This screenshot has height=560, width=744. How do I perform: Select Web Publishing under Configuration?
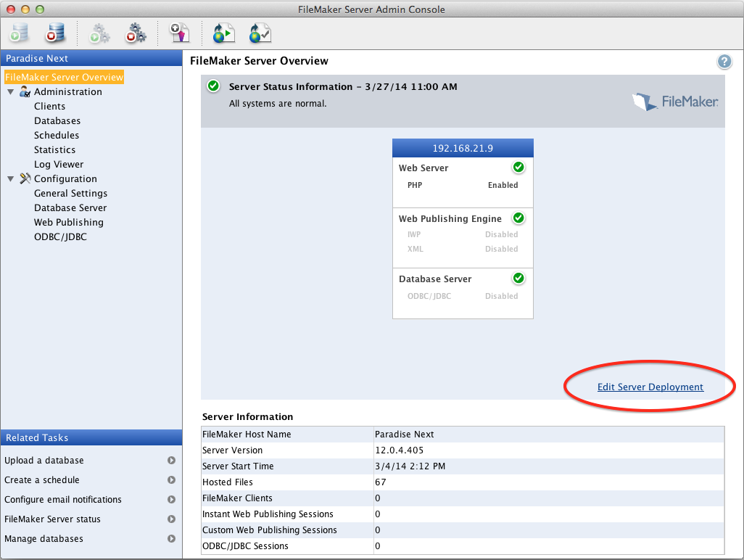click(x=69, y=223)
